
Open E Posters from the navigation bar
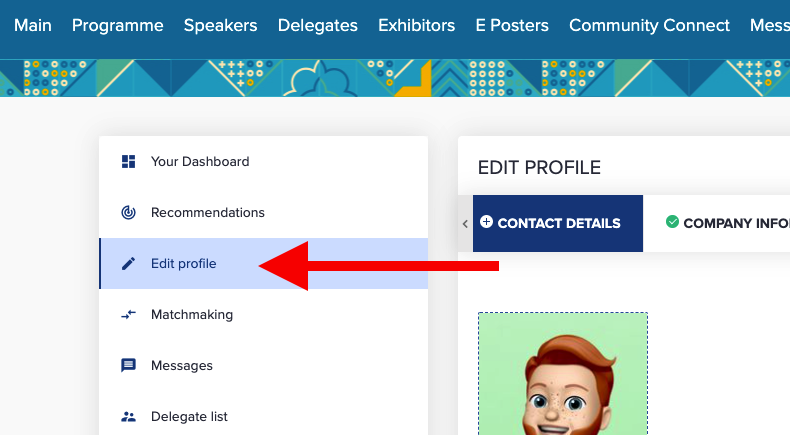(x=512, y=25)
